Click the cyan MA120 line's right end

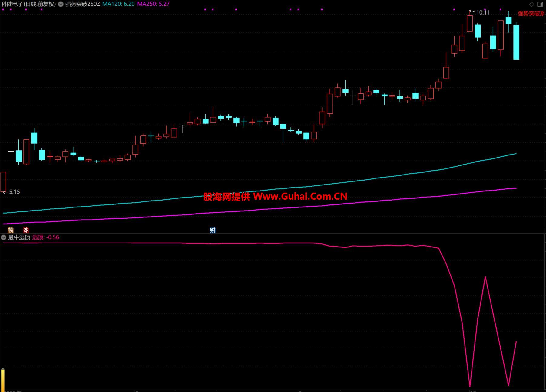(x=515, y=154)
